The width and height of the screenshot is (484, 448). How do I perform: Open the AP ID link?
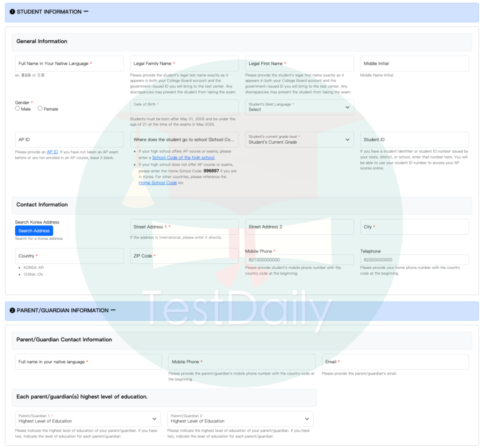coord(52,152)
